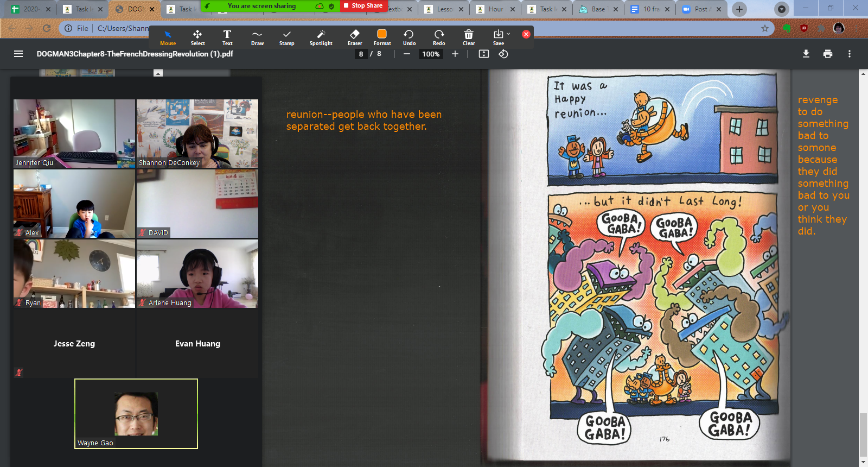
Task: Save the annotated screenshot
Action: click(x=498, y=37)
